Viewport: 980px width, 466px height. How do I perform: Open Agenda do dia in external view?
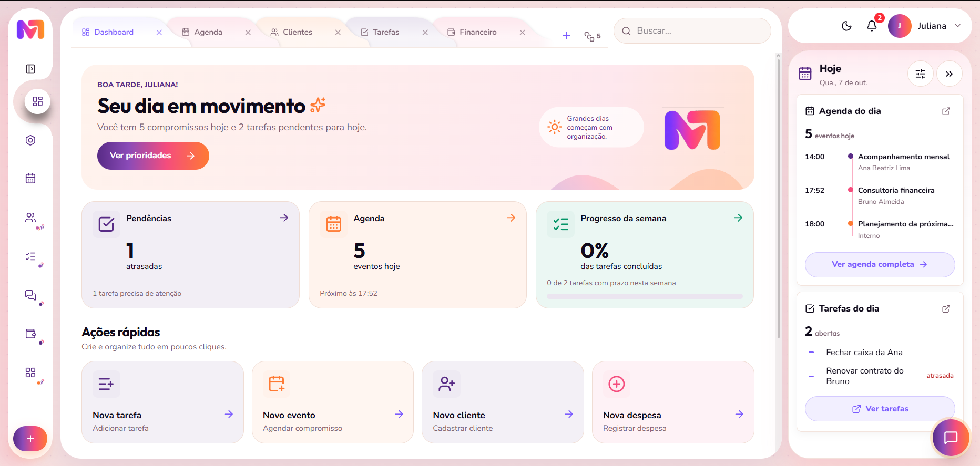(x=946, y=111)
